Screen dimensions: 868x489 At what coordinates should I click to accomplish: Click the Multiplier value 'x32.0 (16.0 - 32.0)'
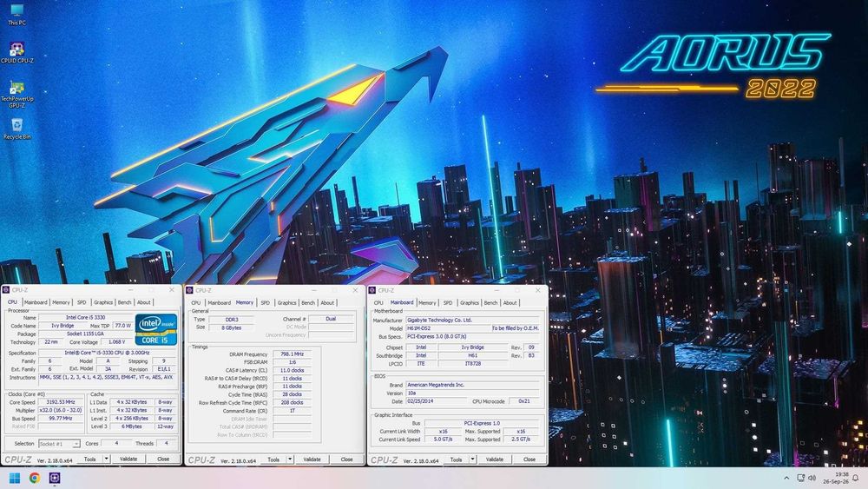coord(61,410)
